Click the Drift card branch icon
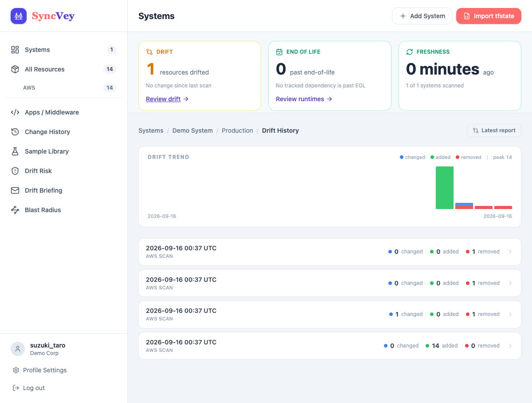The width and height of the screenshot is (532, 403). [149, 52]
